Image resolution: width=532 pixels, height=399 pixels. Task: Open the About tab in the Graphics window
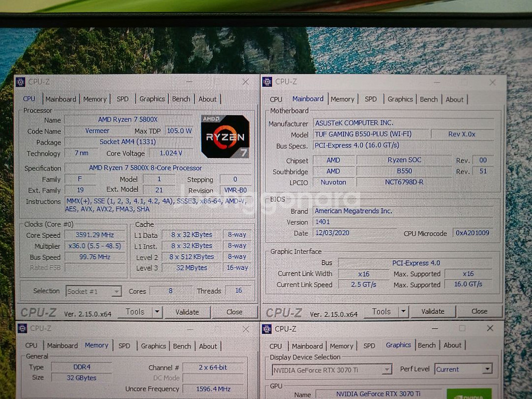click(x=452, y=345)
